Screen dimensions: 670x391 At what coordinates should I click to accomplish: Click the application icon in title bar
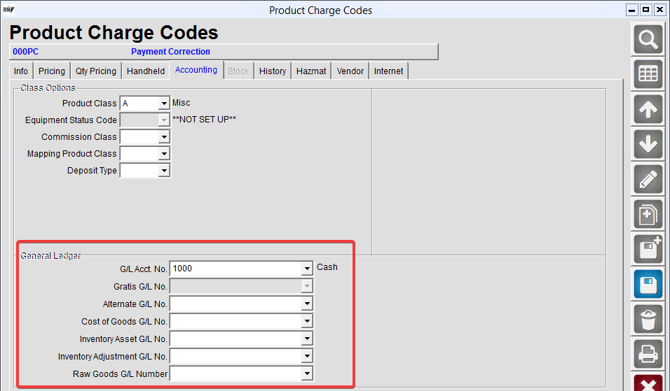pos(9,9)
